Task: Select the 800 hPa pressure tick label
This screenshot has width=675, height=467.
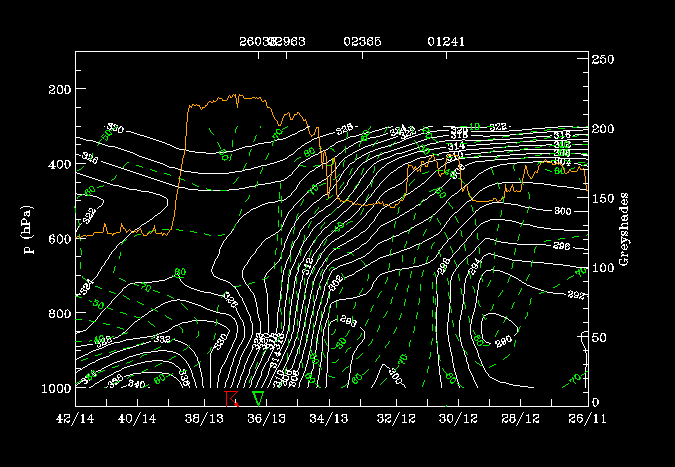Action: pyautogui.click(x=58, y=314)
